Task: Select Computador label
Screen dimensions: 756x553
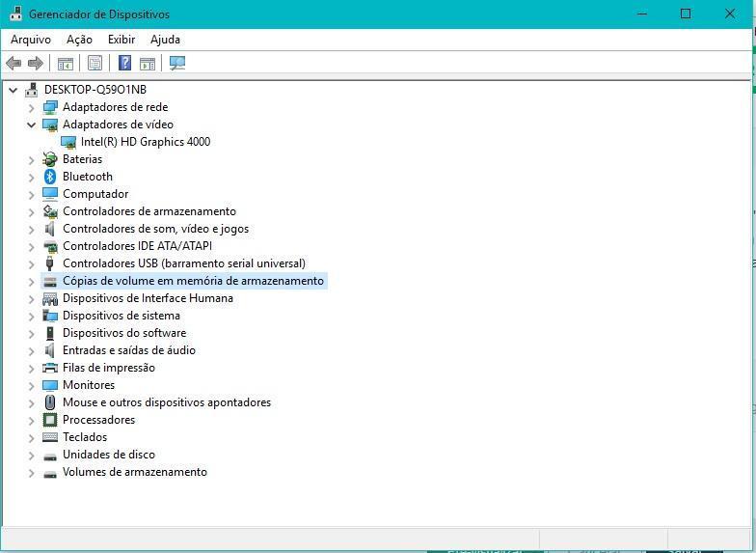Action: (95, 194)
